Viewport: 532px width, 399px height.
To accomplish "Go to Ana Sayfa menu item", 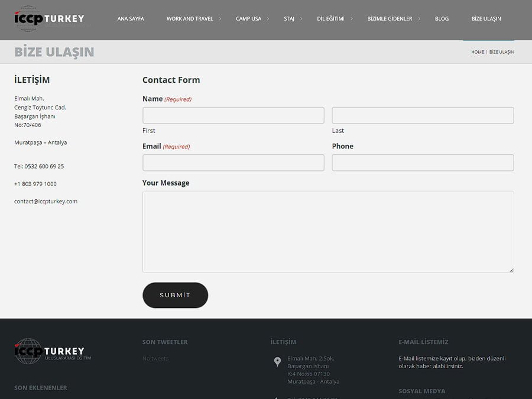I will [131, 19].
